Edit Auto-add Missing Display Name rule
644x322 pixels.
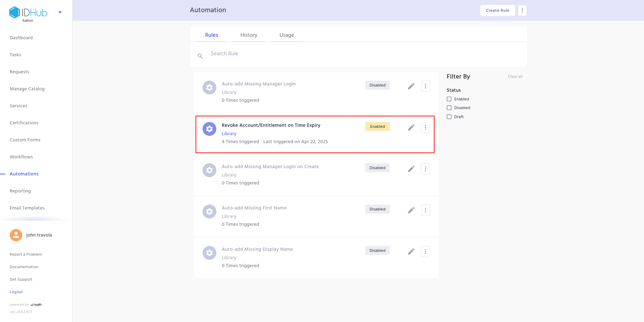411,251
